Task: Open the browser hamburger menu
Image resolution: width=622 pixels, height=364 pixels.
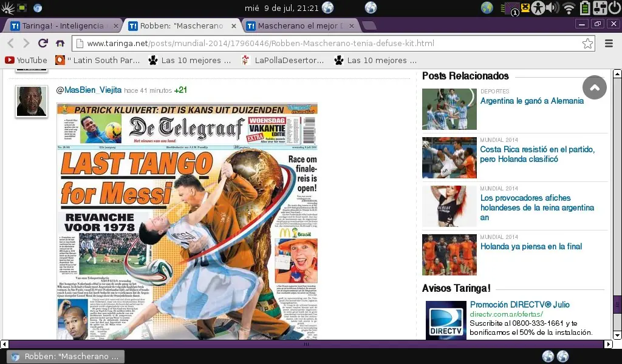Action: tap(609, 43)
